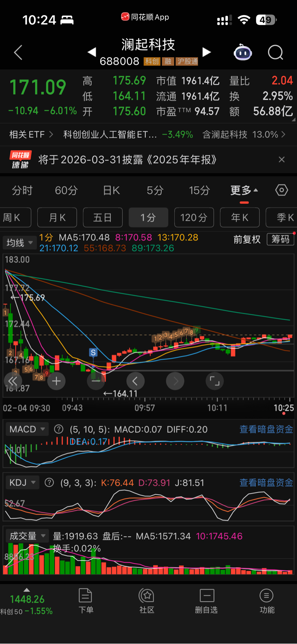Open the AI robot assistant
Image resolution: width=297 pixels, height=644 pixels.
[x=243, y=52]
